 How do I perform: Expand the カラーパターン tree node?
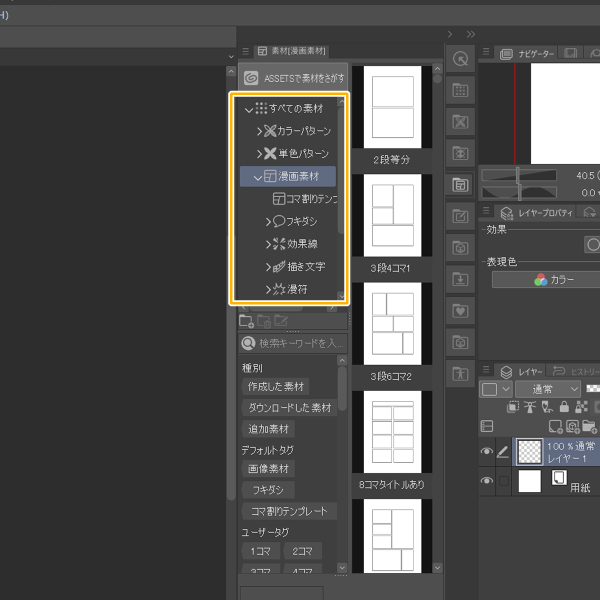click(259, 132)
